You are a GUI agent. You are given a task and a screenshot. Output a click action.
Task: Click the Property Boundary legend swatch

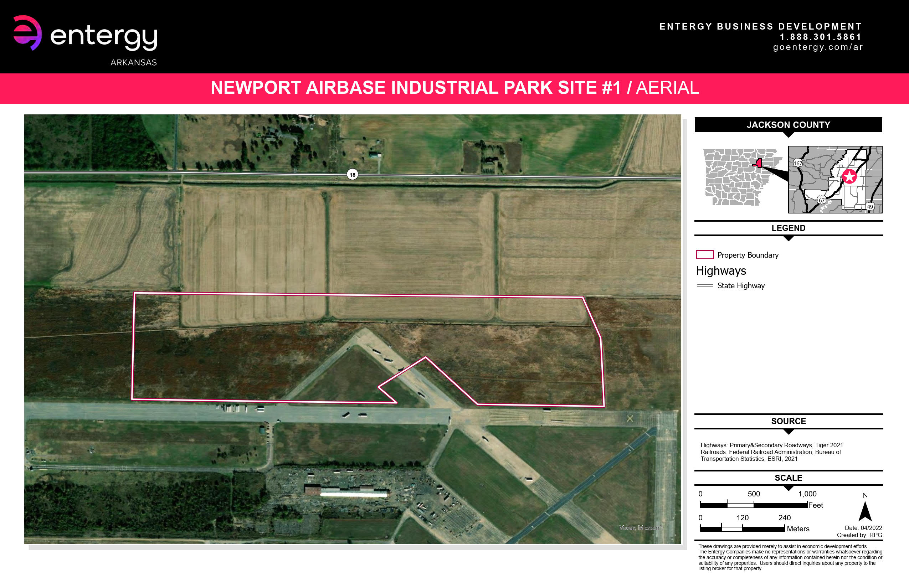coord(705,255)
